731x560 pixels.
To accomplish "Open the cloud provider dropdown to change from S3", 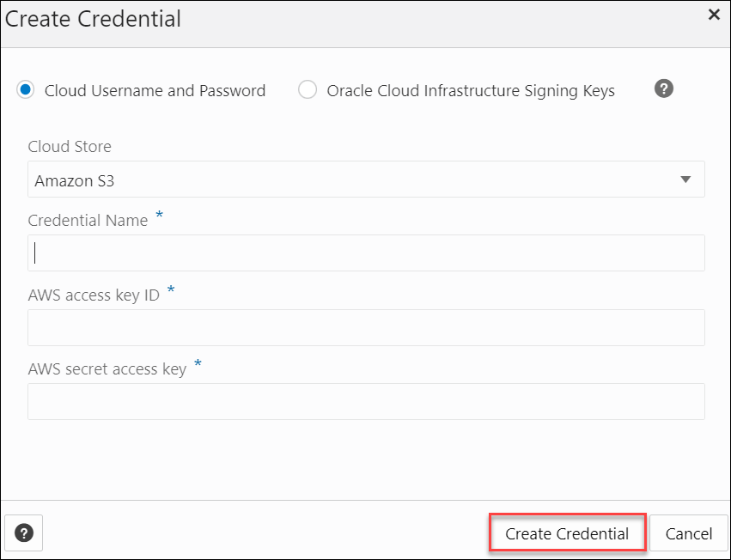I will tap(685, 180).
